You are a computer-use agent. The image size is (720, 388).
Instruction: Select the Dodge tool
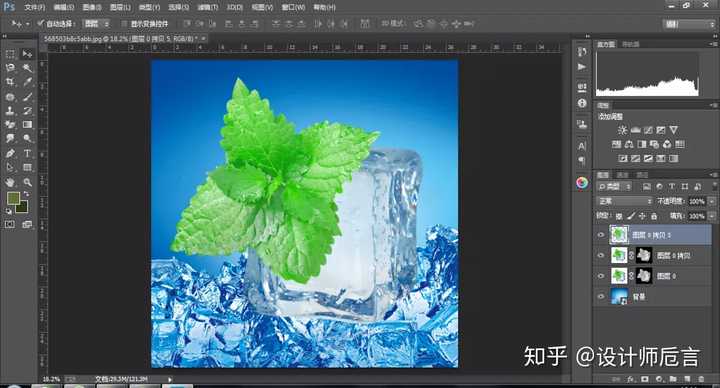coord(28,138)
